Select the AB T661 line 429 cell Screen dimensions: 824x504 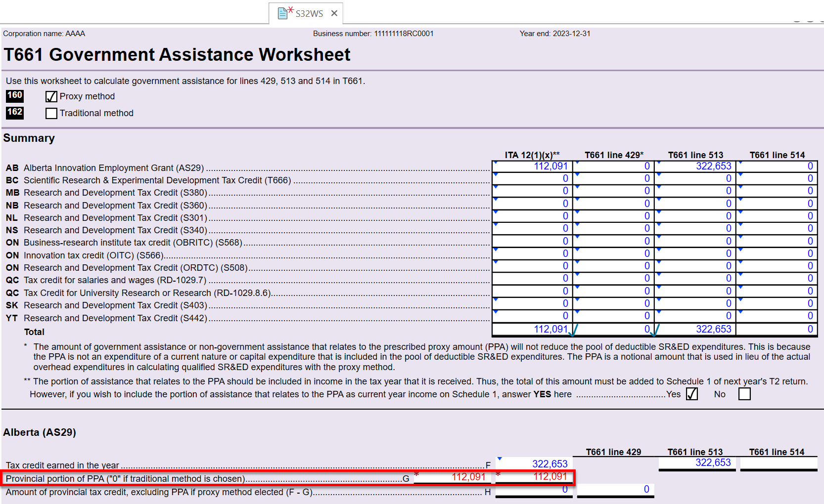coord(614,166)
